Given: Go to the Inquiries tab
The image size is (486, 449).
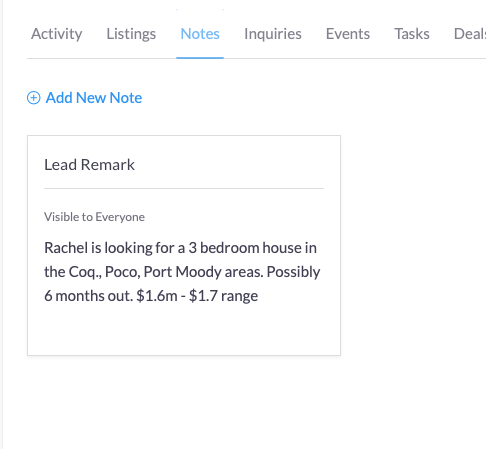Looking at the screenshot, I should [x=273, y=34].
